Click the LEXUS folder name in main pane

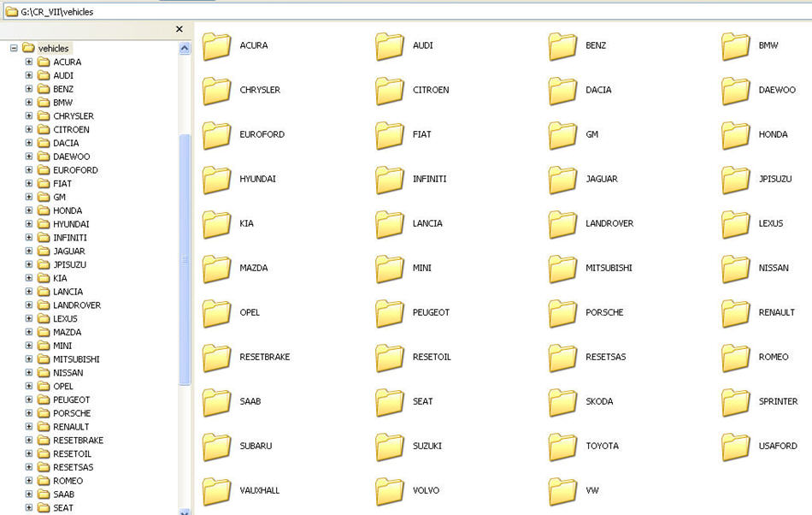point(771,223)
